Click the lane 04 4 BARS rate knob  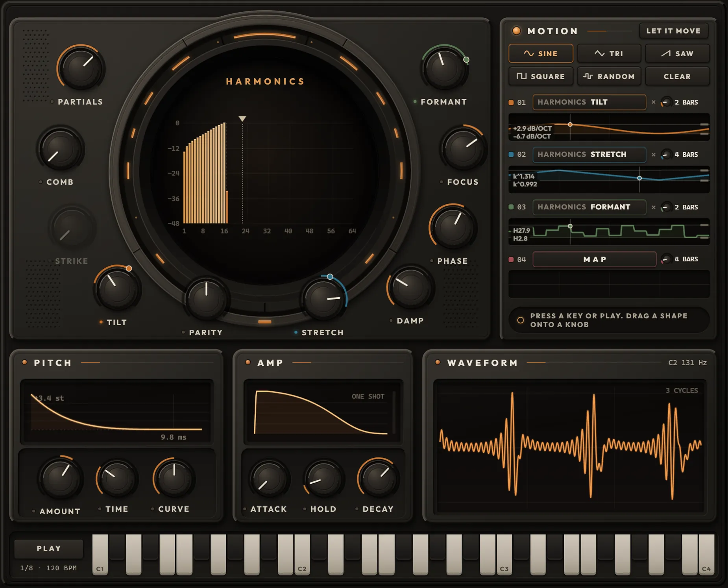tap(666, 259)
